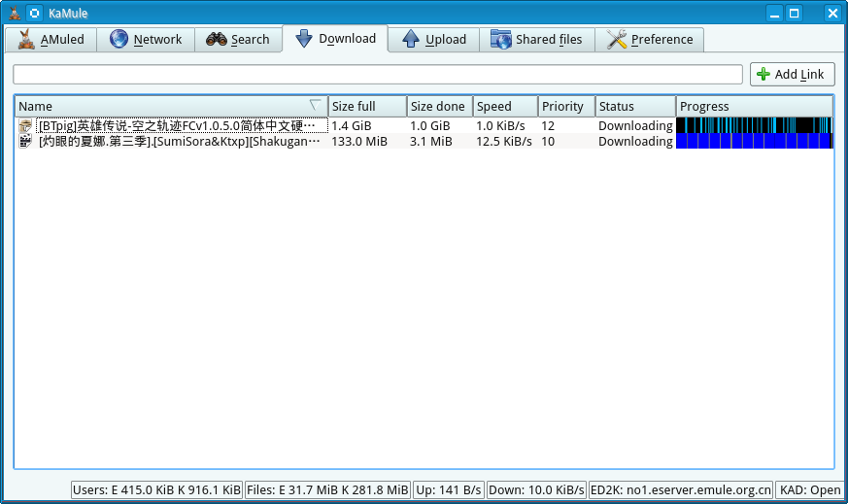This screenshot has height=504, width=848.
Task: Open the AMuled tab
Action: (51, 40)
